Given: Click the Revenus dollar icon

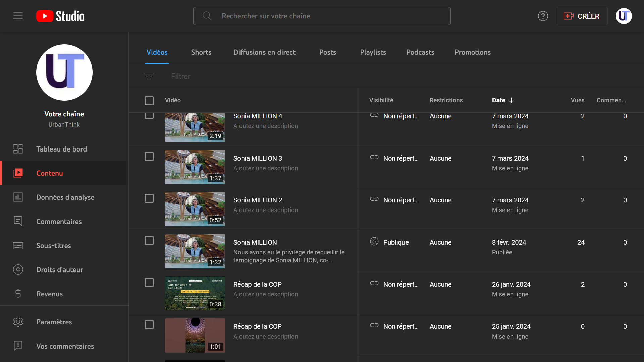Looking at the screenshot, I should (x=18, y=294).
